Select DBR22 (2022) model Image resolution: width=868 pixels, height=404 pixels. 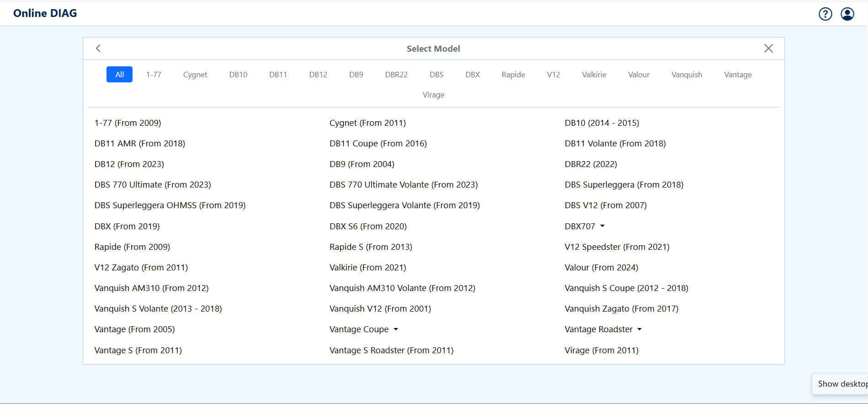tap(591, 164)
